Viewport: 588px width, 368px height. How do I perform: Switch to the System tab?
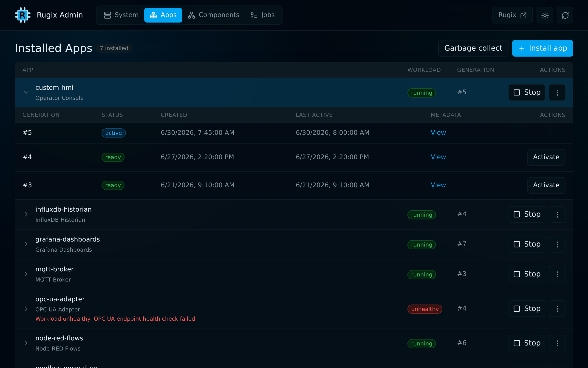(x=121, y=15)
